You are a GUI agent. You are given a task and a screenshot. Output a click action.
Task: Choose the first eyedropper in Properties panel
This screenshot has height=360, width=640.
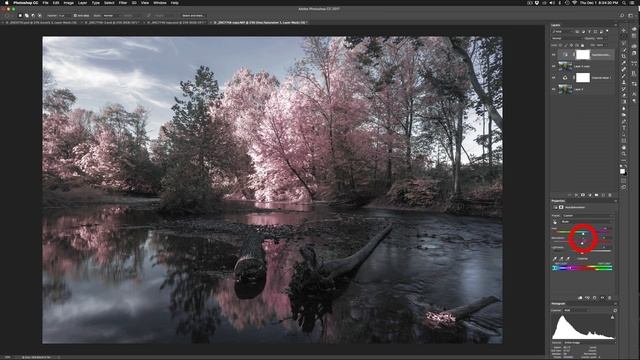(x=555, y=259)
